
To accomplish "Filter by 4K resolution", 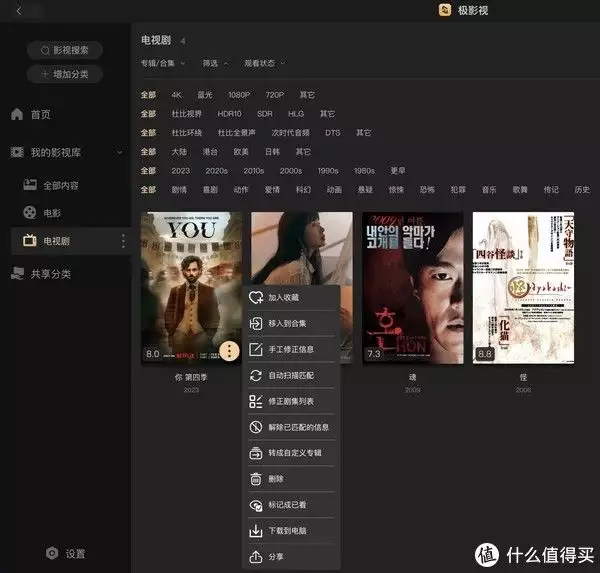I will click(176, 95).
